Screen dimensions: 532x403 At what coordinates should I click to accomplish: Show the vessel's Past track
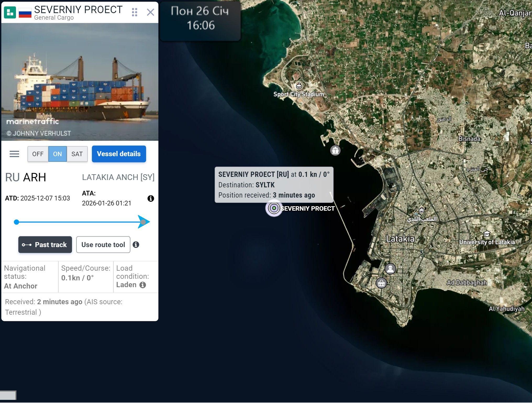45,244
